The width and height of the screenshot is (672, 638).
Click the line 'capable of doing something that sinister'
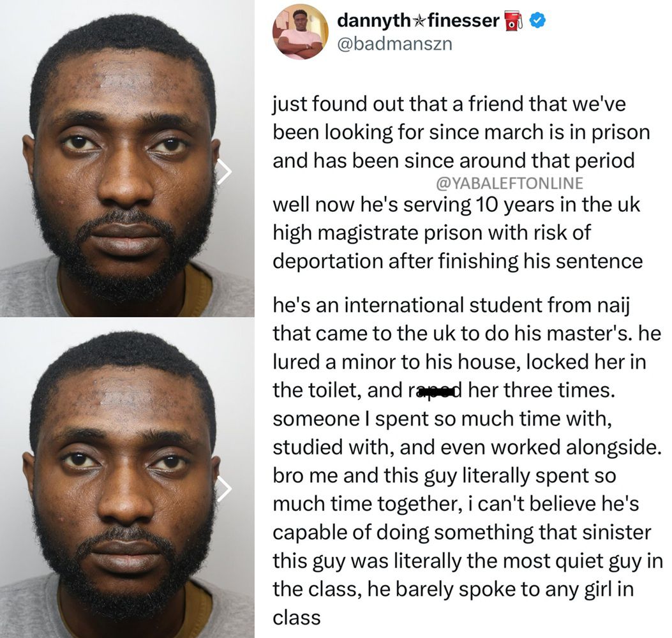462,533
